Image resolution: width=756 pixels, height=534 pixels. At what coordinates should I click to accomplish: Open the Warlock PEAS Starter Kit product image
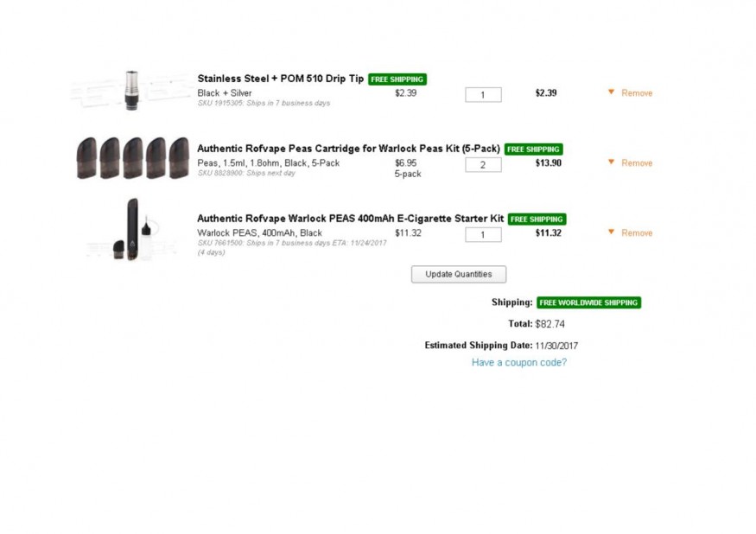pyautogui.click(x=131, y=230)
